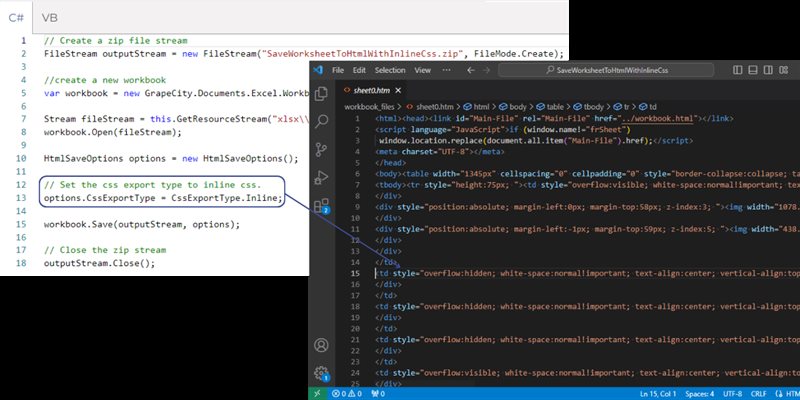Click the Go Forward arrow in VS Code title bar
The image size is (800, 400).
486,70
